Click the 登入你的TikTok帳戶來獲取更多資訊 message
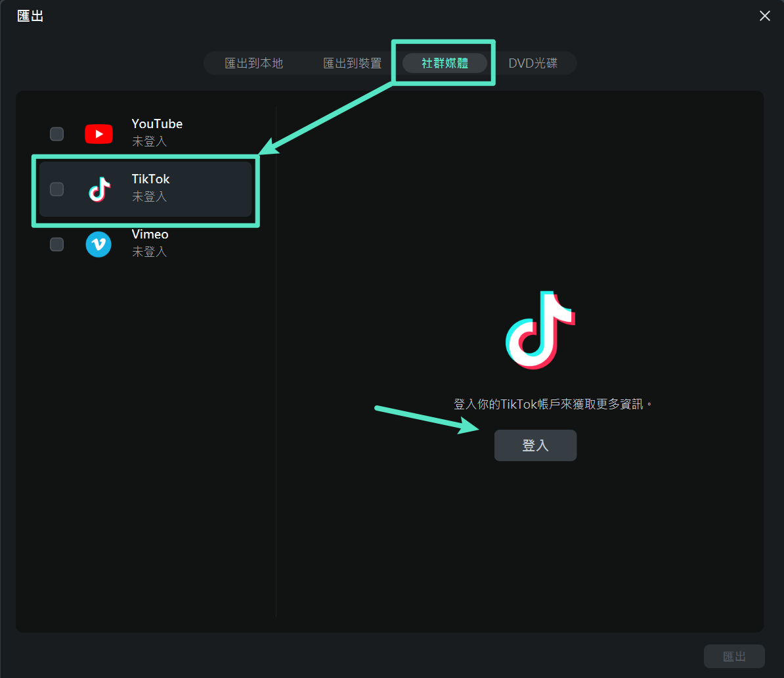The width and height of the screenshot is (784, 678). click(552, 404)
